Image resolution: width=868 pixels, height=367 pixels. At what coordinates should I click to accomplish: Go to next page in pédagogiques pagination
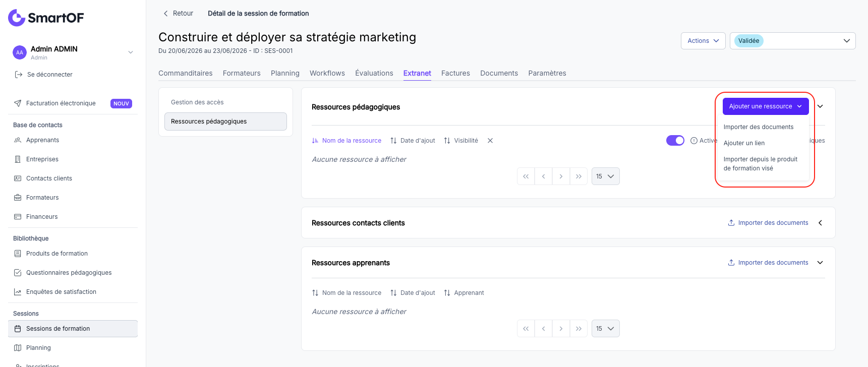[x=561, y=176]
